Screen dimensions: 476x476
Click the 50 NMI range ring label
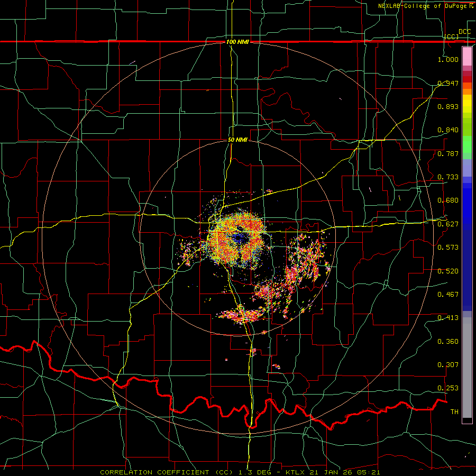click(x=237, y=140)
